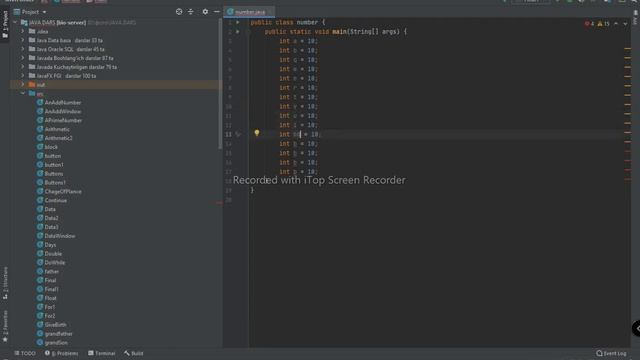Click the yellow light bulb intention icon

click(257, 133)
